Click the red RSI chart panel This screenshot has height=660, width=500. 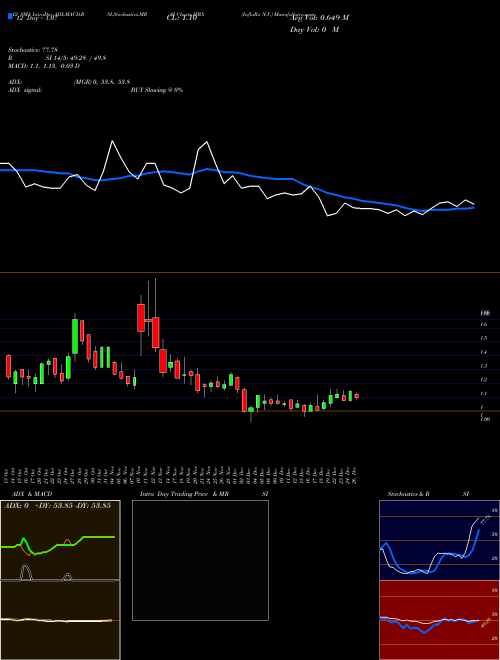coord(439,620)
